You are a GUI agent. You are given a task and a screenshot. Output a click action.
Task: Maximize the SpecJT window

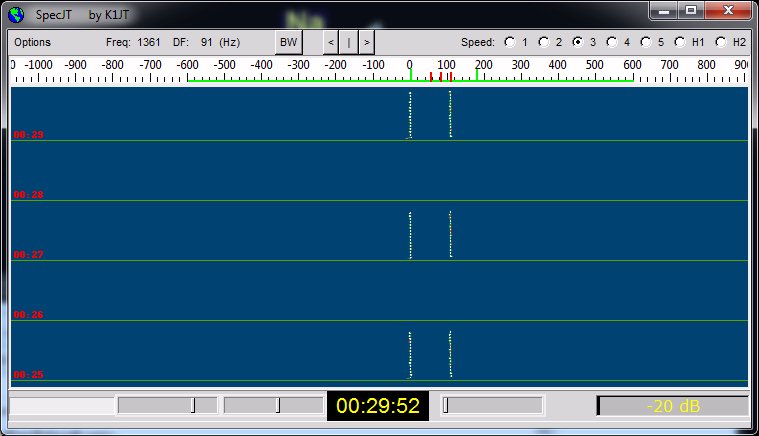point(691,11)
